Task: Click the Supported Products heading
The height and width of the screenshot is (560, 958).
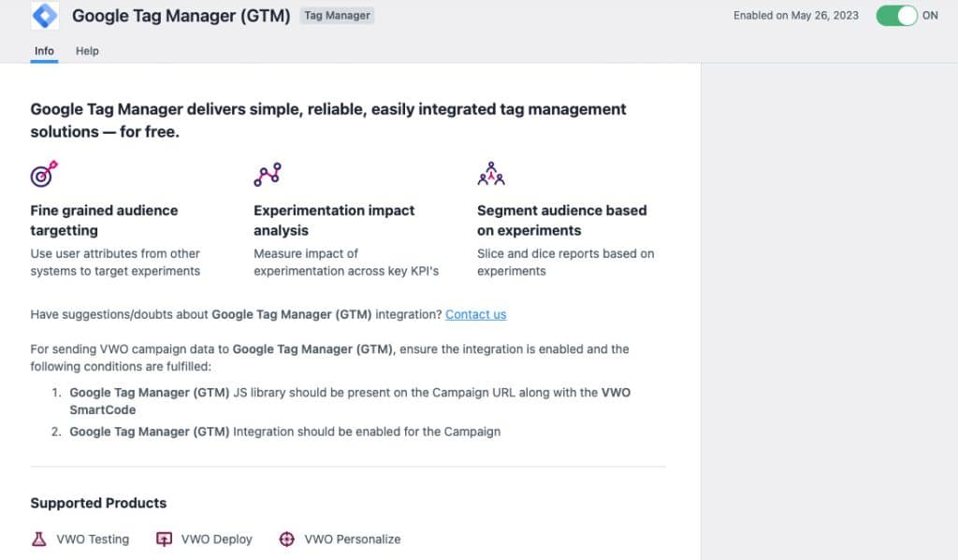Action: click(x=98, y=503)
